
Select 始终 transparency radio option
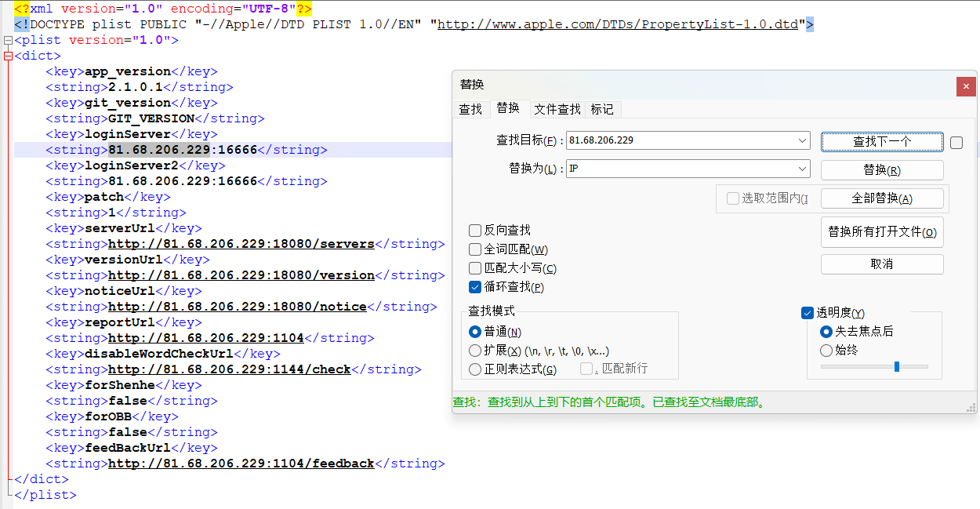826,351
